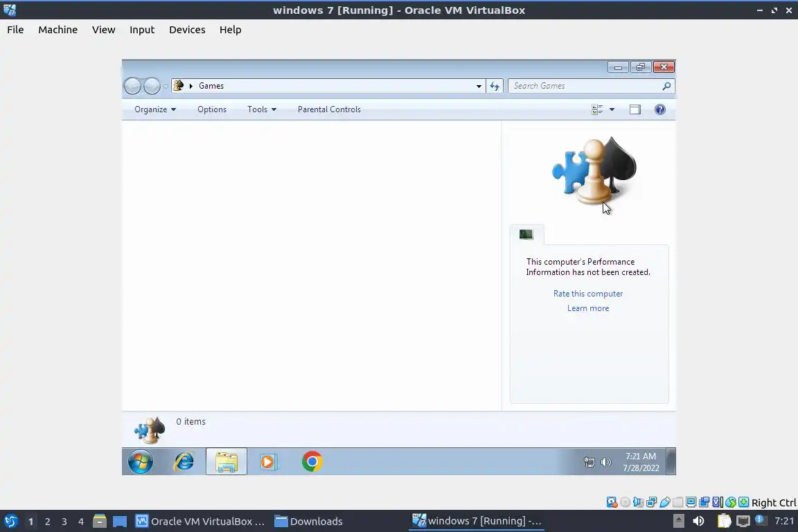Open the recent pages dropdown arrow
798x532 pixels.
166,86
